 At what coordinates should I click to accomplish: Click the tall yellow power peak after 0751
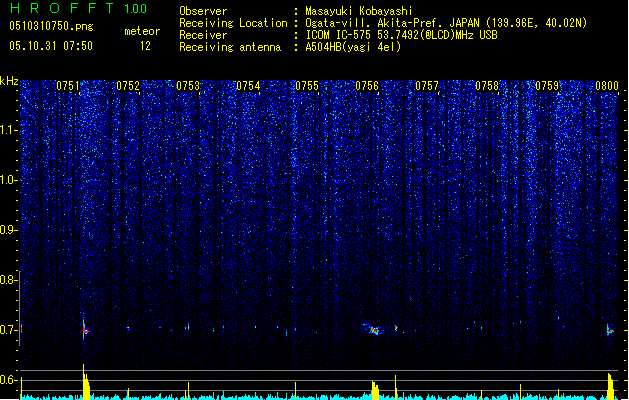pos(86,382)
